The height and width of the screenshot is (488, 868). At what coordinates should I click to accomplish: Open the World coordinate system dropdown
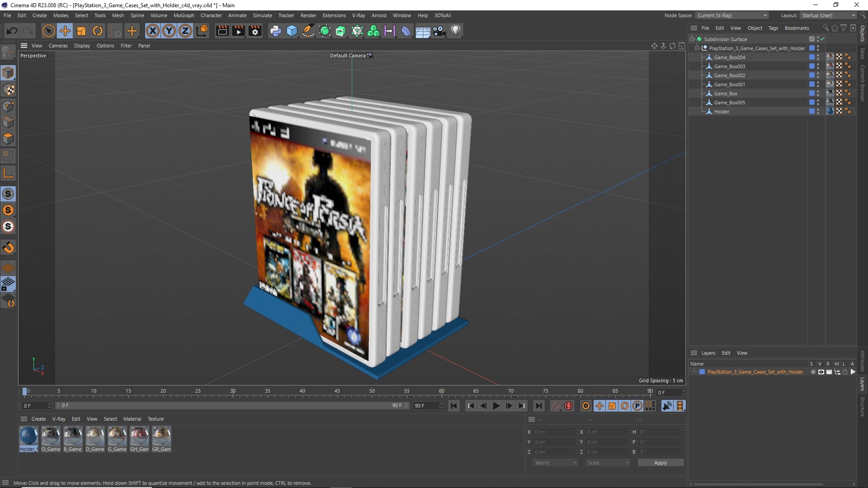(x=555, y=463)
